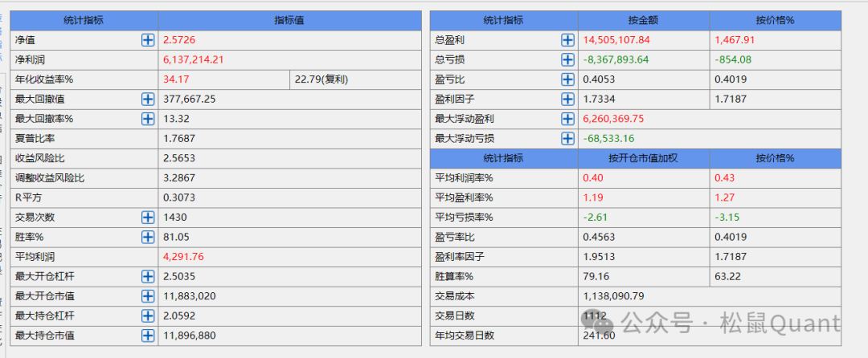
Task: Select the 盈利率因子 weighted value 1.9513
Action: [x=599, y=257]
